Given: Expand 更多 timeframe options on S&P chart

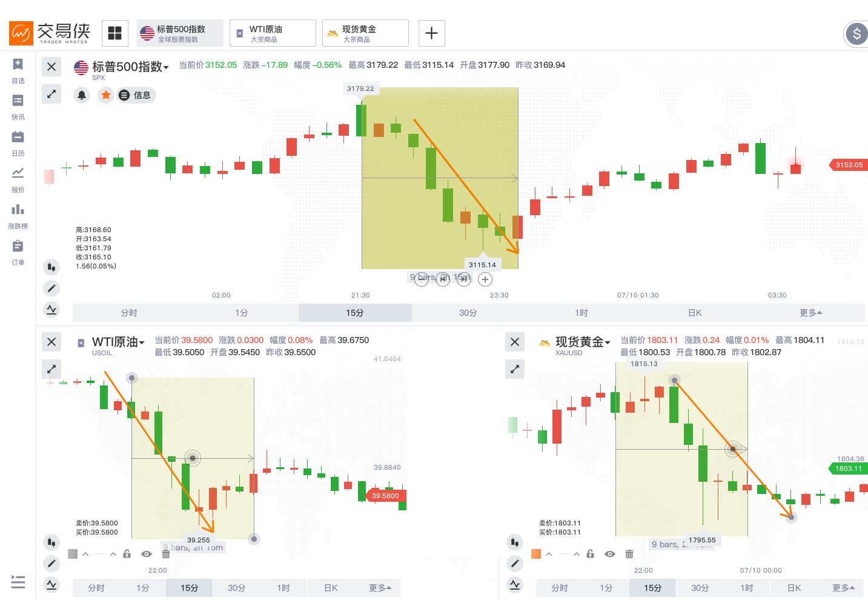Looking at the screenshot, I should 810,313.
